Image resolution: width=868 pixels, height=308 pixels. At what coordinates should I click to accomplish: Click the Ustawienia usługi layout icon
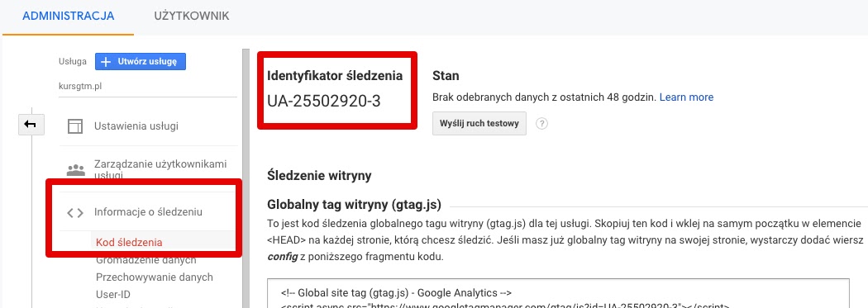click(x=74, y=126)
